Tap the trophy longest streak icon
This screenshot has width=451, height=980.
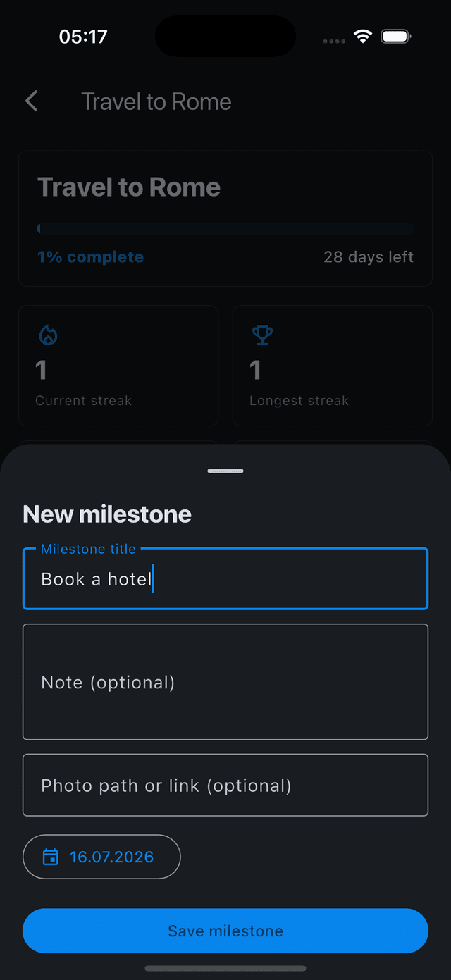point(262,335)
